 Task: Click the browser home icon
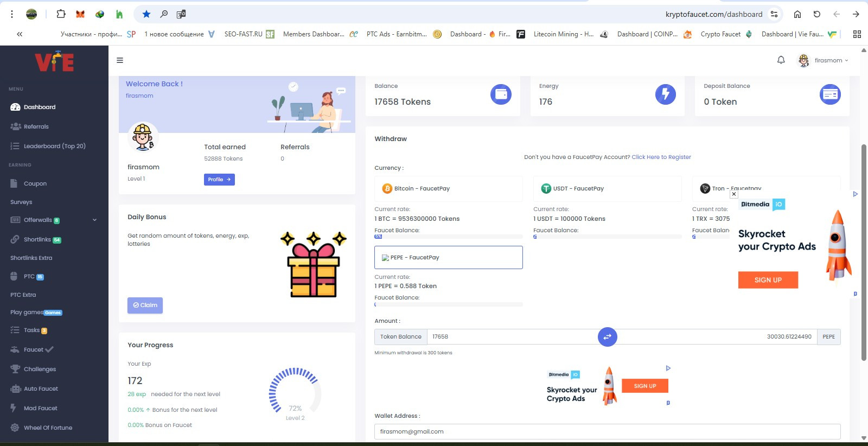click(797, 14)
